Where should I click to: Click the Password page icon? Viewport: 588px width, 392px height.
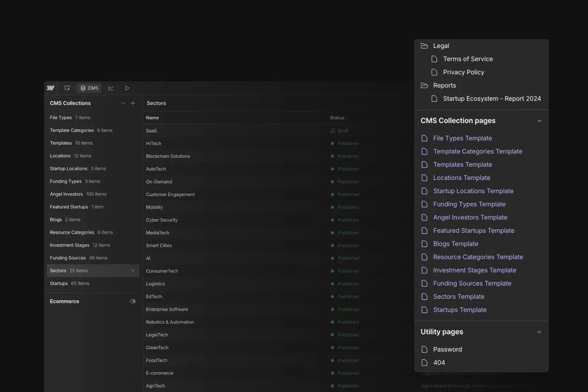[424, 349]
